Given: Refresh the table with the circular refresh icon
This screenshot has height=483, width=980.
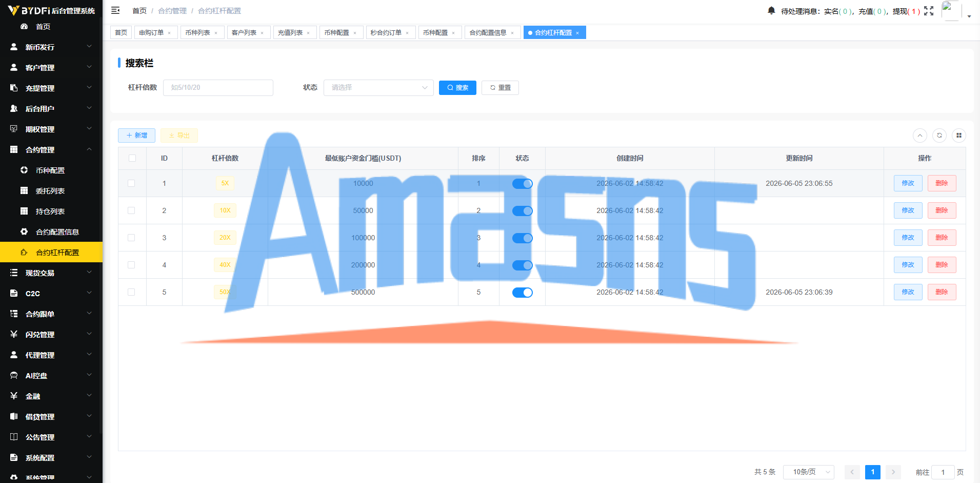Looking at the screenshot, I should [x=939, y=136].
